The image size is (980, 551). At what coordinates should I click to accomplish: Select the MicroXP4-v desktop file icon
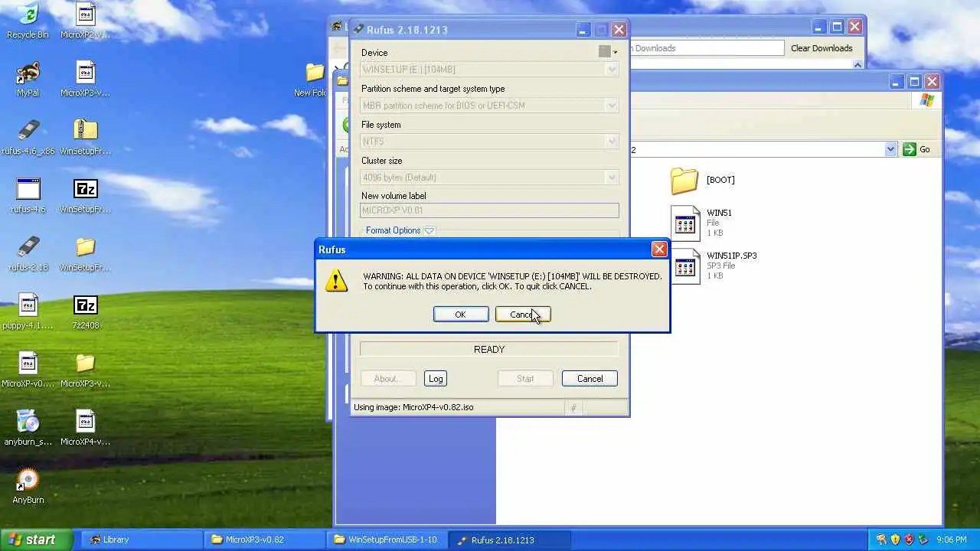pyautogui.click(x=85, y=421)
